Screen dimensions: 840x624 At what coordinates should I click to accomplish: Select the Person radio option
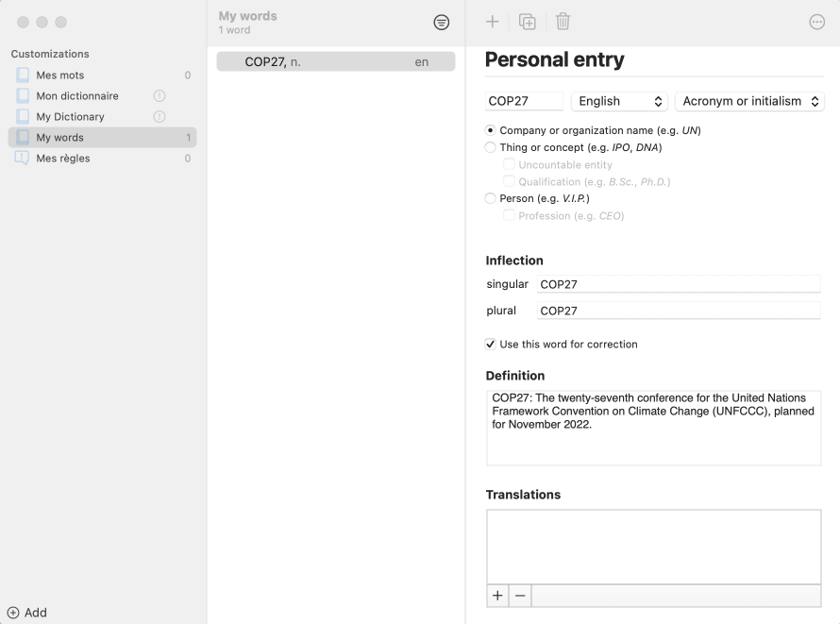click(x=490, y=198)
